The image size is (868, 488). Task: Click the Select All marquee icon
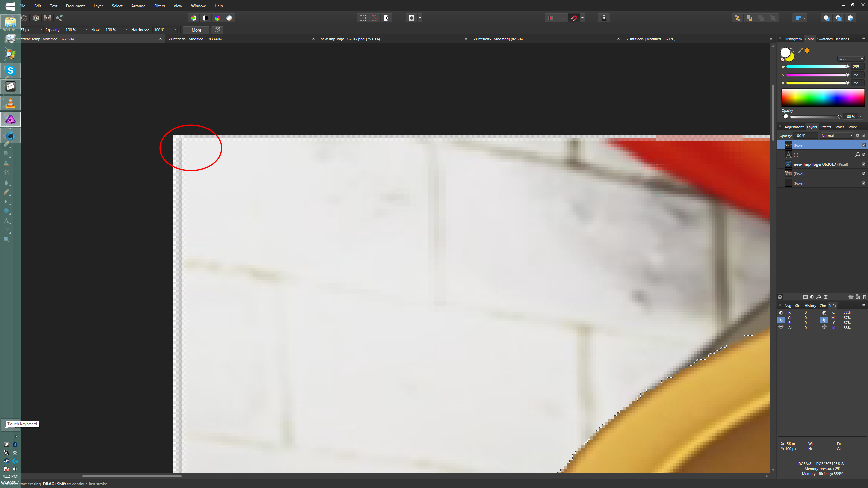363,18
